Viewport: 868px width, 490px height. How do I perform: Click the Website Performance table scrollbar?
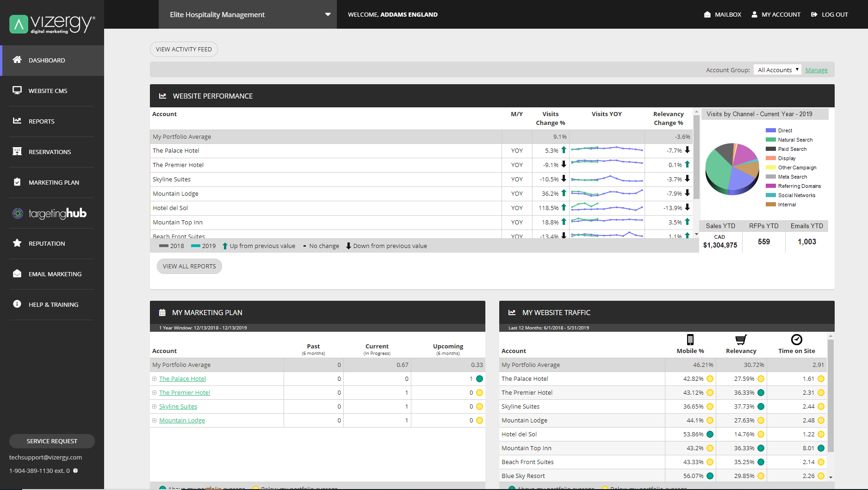(696, 157)
